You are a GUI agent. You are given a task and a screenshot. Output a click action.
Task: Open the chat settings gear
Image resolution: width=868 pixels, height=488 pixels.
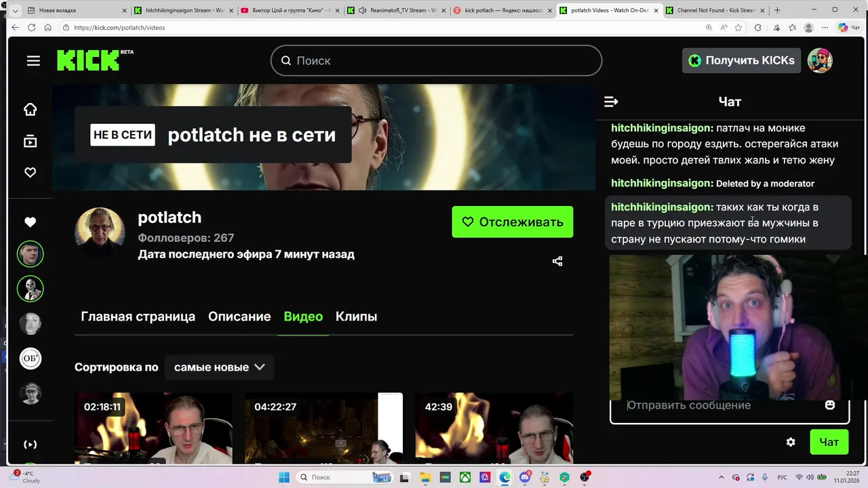tap(791, 442)
